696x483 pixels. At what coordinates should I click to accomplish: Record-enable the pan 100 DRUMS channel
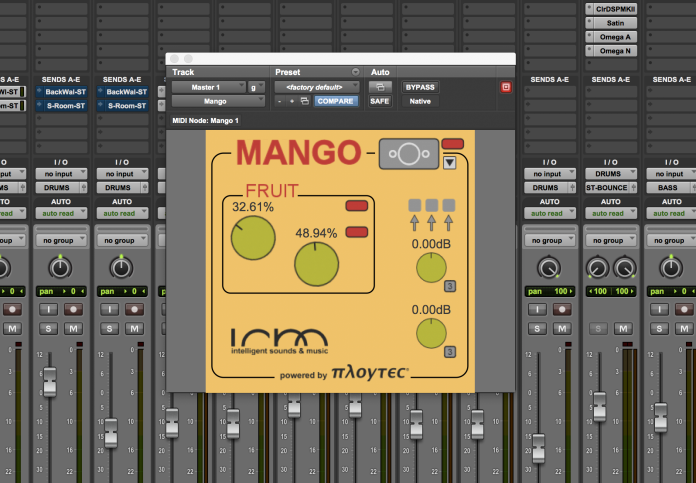[x=562, y=309]
